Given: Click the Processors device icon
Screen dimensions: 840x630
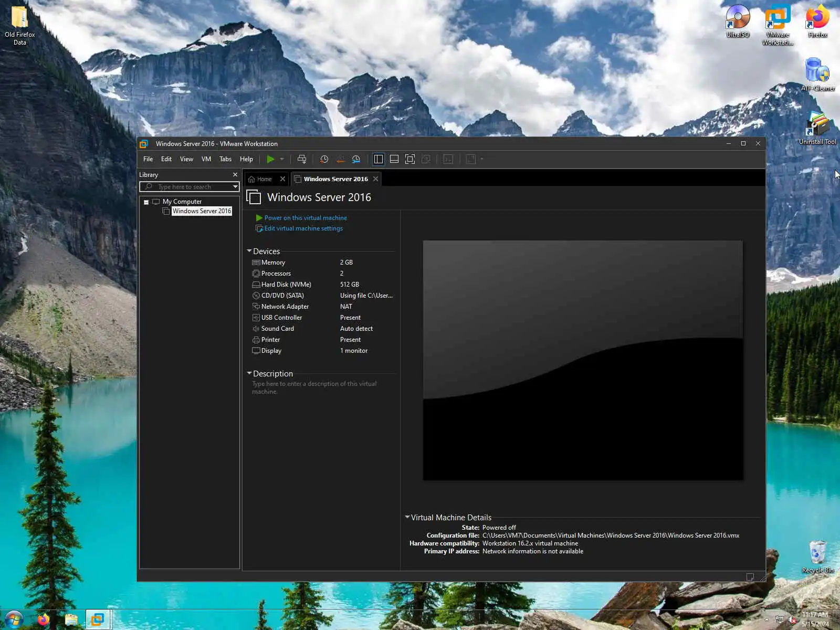Looking at the screenshot, I should pos(256,274).
